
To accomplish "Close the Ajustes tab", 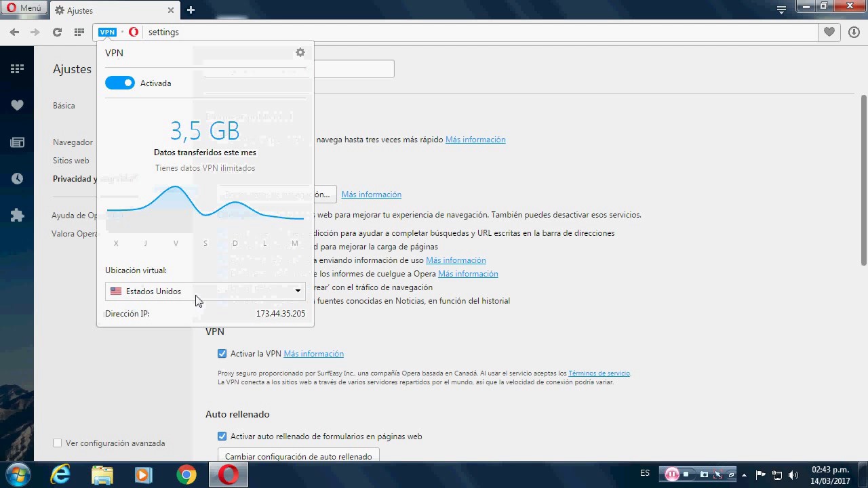I will pyautogui.click(x=171, y=10).
